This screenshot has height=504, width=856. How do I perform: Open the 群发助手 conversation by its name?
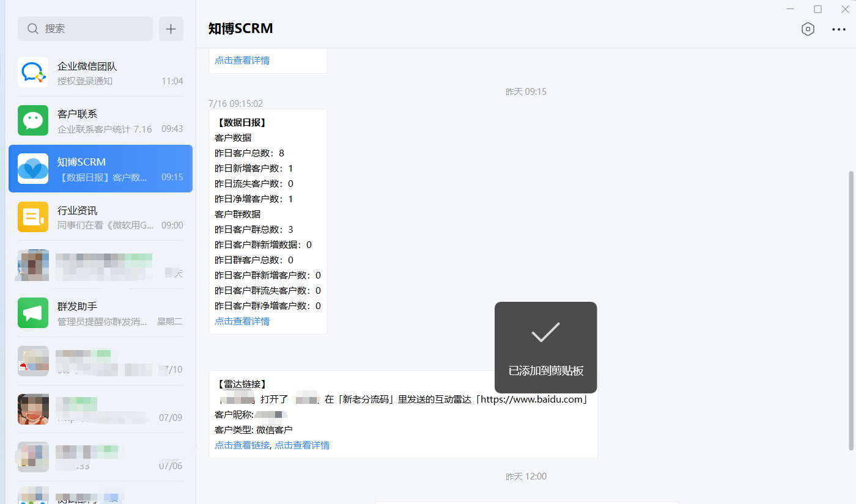coord(77,306)
